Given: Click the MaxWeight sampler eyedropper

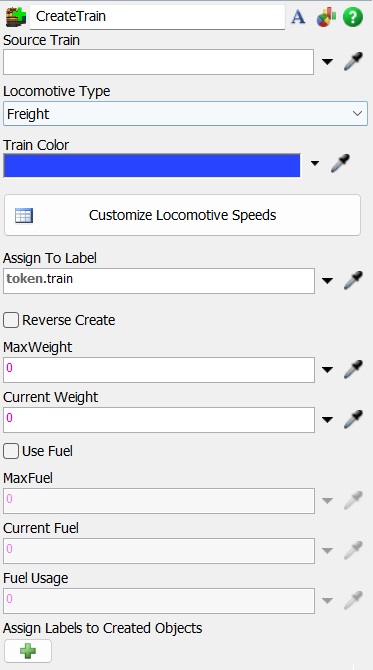Looking at the screenshot, I should click(x=353, y=370).
